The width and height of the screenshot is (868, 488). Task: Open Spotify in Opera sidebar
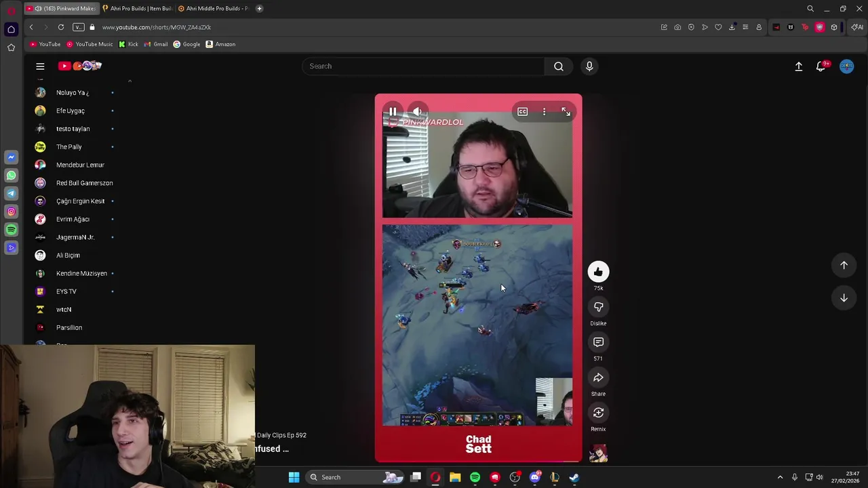point(11,230)
